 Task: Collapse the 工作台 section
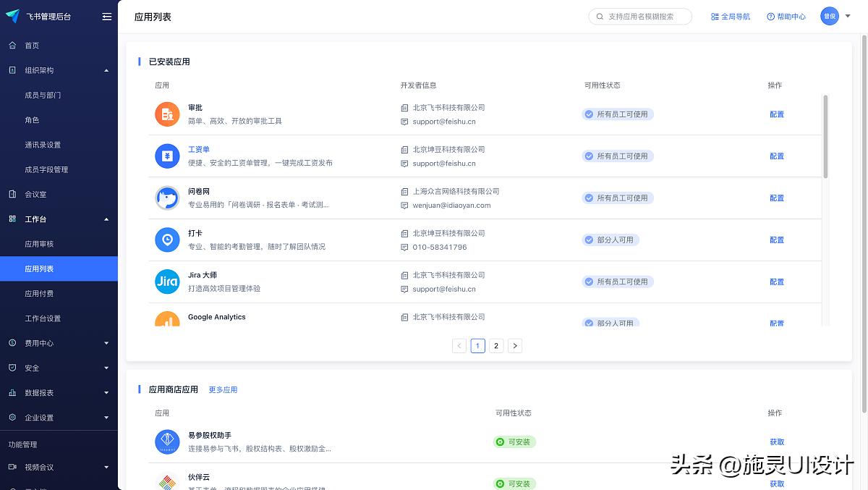[106, 219]
